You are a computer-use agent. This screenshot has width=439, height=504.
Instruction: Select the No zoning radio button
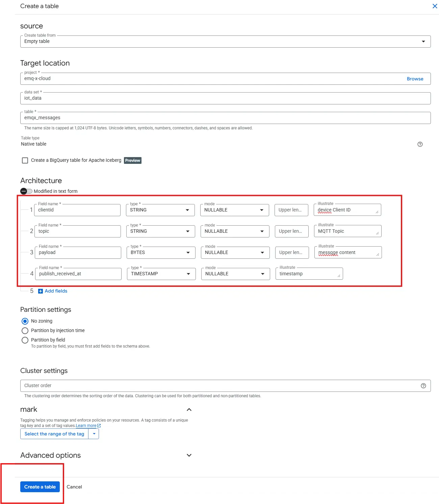[x=25, y=321]
